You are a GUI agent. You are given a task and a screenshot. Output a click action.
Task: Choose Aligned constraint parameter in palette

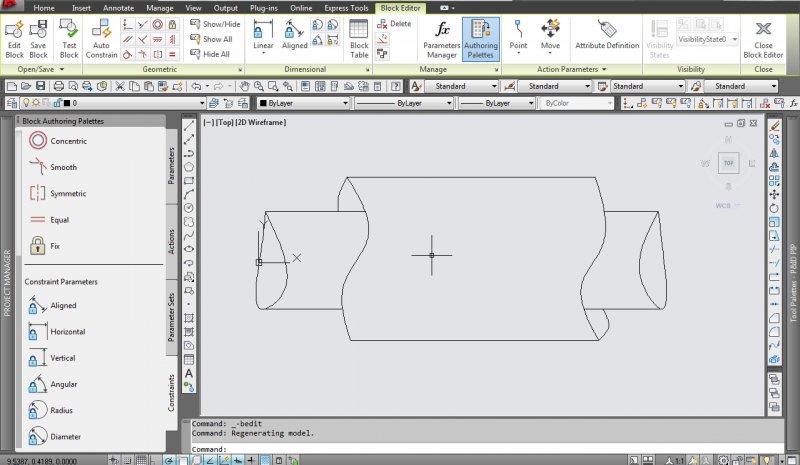[x=53, y=305]
